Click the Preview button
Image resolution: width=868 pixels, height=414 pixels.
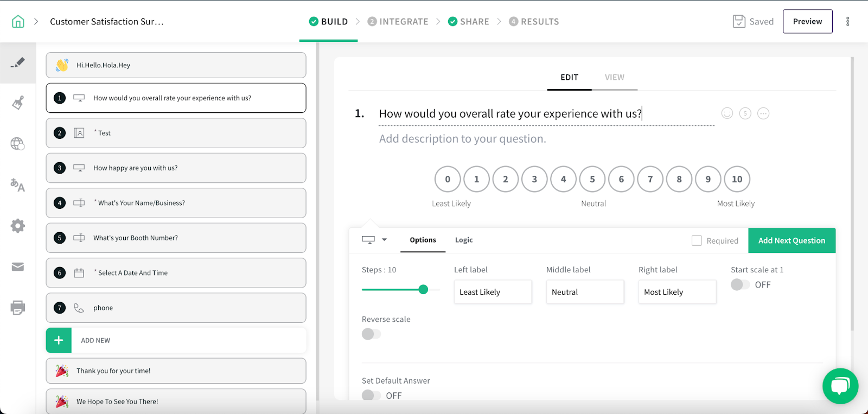[x=807, y=22]
